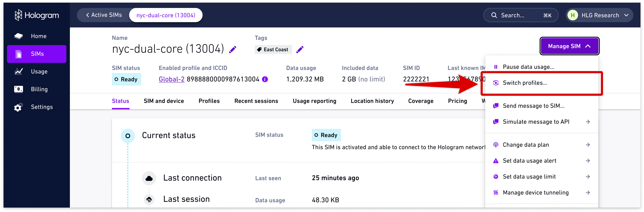Viewport: 644px width, 212px height.
Task: Click the Send message to SIM icon
Action: tap(496, 106)
